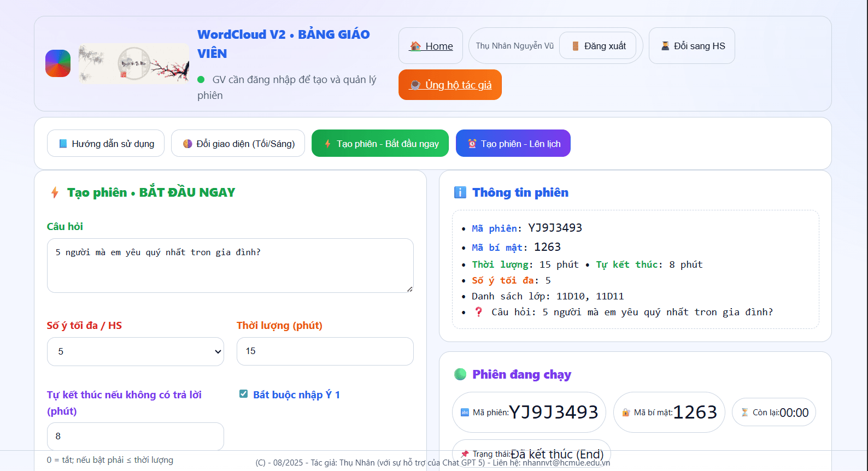Toggle the Bắt buộc nhập Ý 1 checkbox

click(x=244, y=394)
